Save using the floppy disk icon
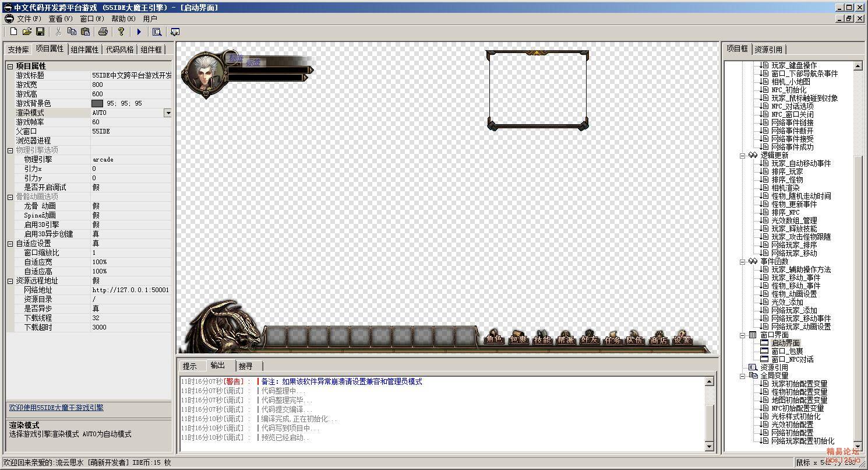The image size is (868, 470). click(40, 31)
